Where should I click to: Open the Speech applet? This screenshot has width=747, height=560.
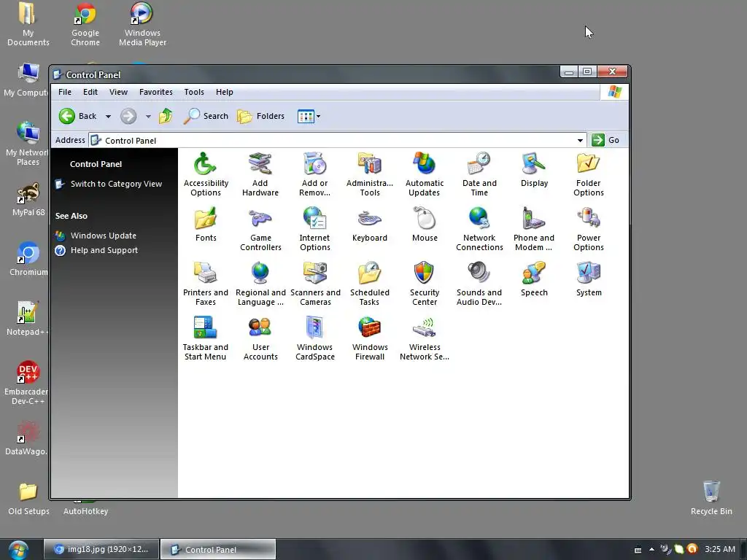533,279
